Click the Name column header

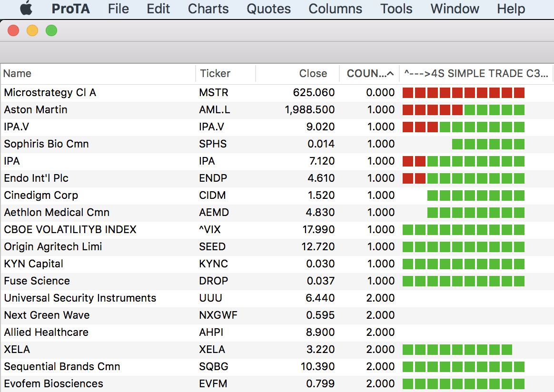click(x=18, y=73)
